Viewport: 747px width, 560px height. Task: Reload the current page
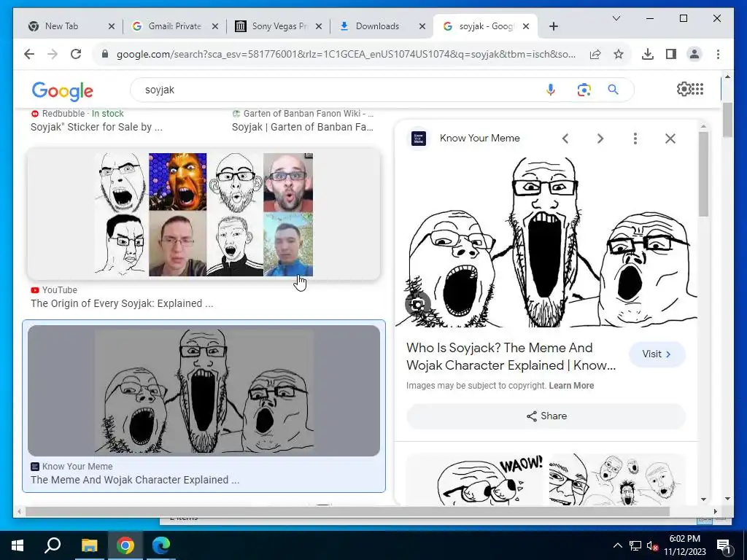[x=76, y=54]
